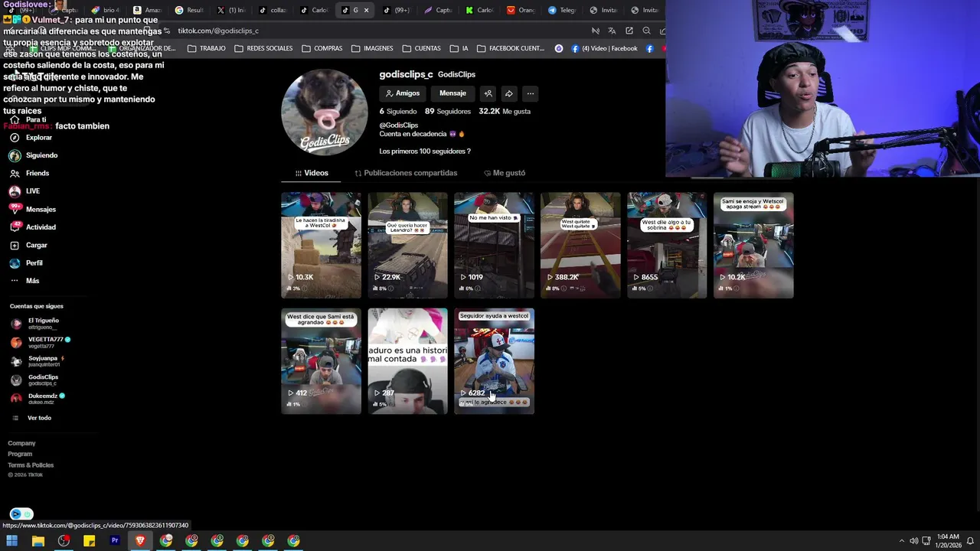Open video 'West dice que Sami está agrandao'
The width and height of the screenshot is (980, 551).
321,361
